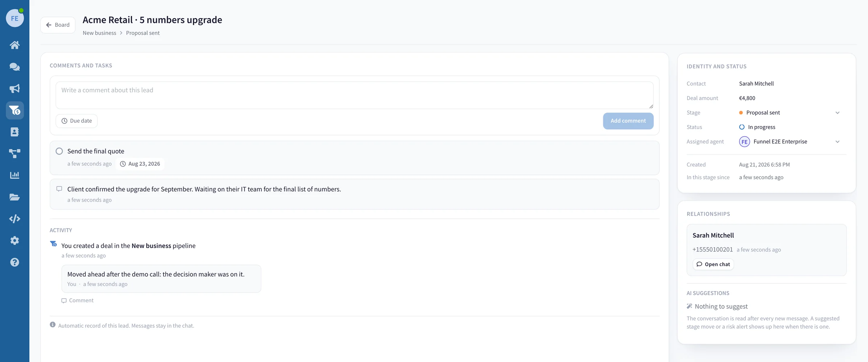Open the Settings gear icon

(15, 240)
